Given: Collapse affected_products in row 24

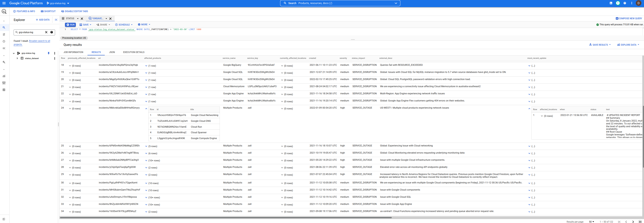Looking at the screenshot, I should (x=146, y=109).
